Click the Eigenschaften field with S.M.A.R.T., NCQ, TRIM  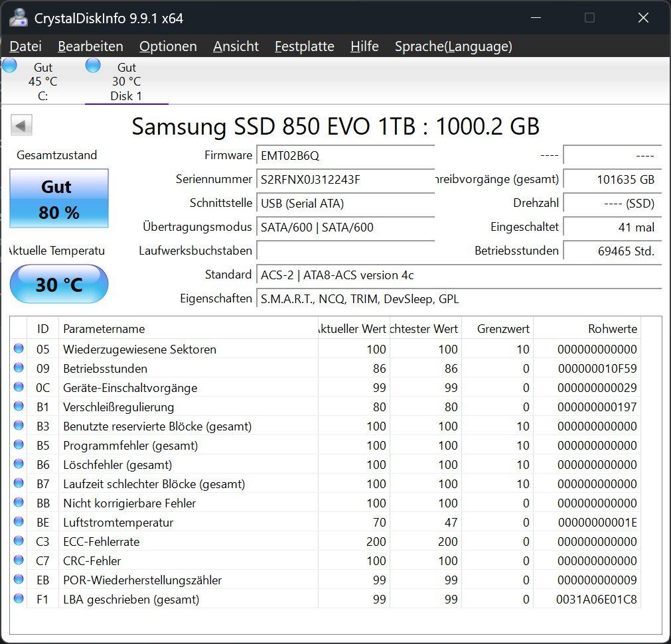pos(459,299)
